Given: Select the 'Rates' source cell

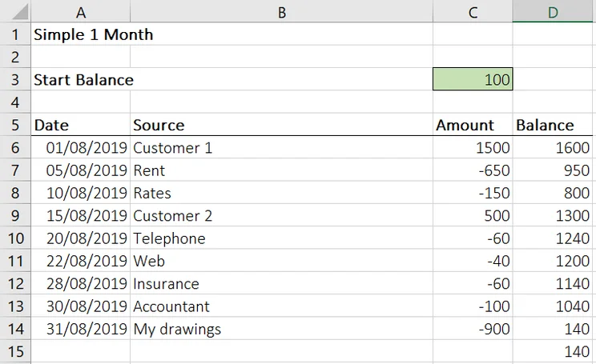Looking at the screenshot, I should pyautogui.click(x=281, y=193).
